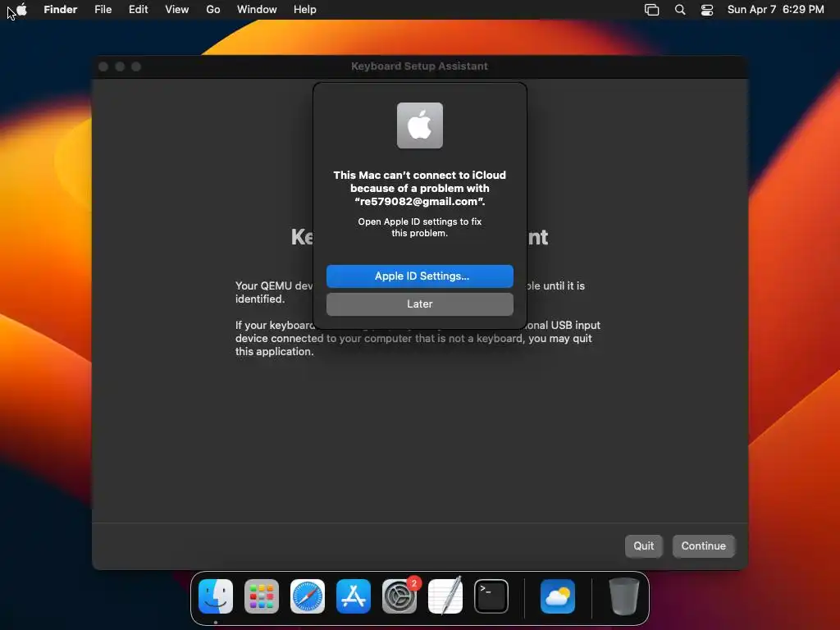Open Spotlight search
The width and height of the screenshot is (840, 630).
tap(680, 10)
